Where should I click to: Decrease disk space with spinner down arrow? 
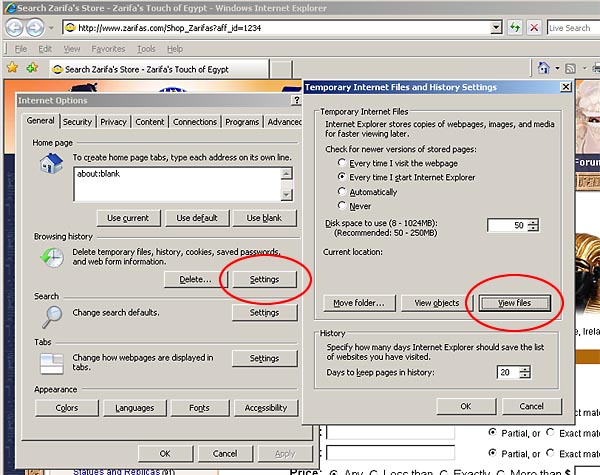pyautogui.click(x=533, y=228)
